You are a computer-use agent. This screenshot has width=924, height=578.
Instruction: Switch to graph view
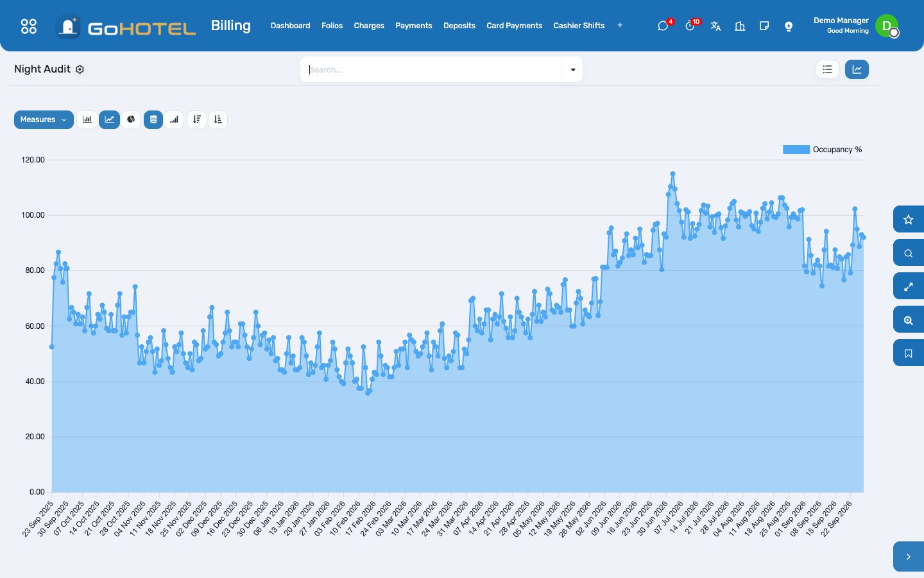pos(857,69)
